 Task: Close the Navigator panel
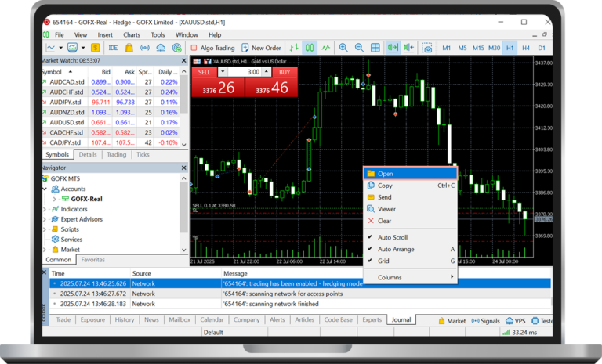pyautogui.click(x=184, y=168)
